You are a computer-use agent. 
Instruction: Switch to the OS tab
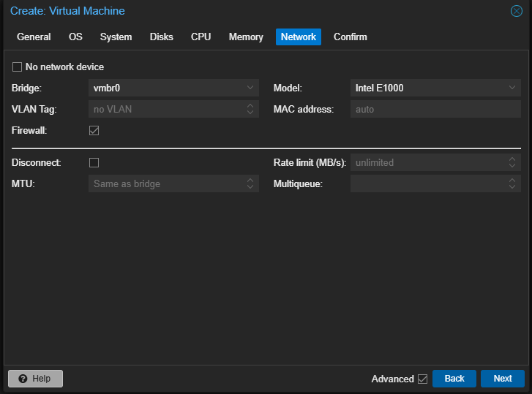[75, 37]
